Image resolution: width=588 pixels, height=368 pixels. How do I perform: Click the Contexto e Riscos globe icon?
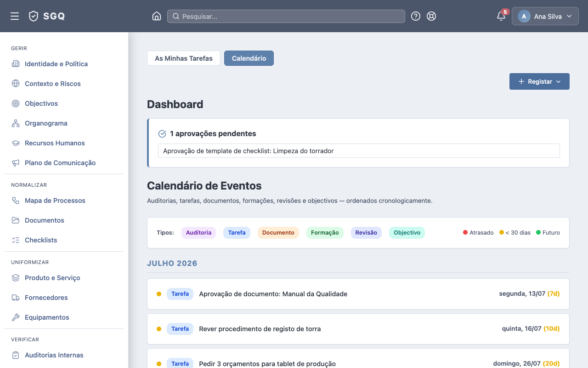coord(16,84)
